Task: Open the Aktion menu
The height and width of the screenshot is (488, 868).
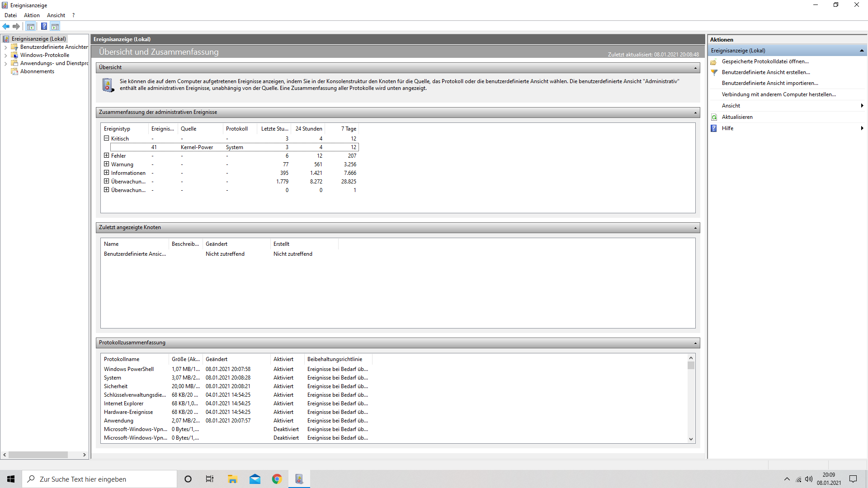Action: click(32, 15)
